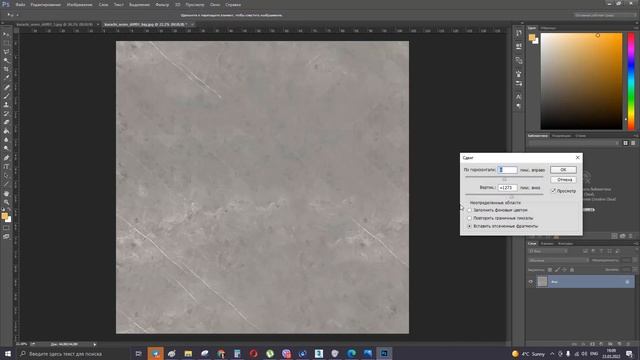
Task: Select the Blur tool
Action: coord(6,140)
